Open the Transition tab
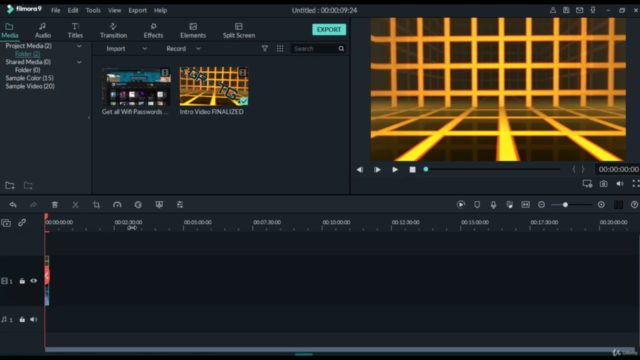 [x=113, y=31]
